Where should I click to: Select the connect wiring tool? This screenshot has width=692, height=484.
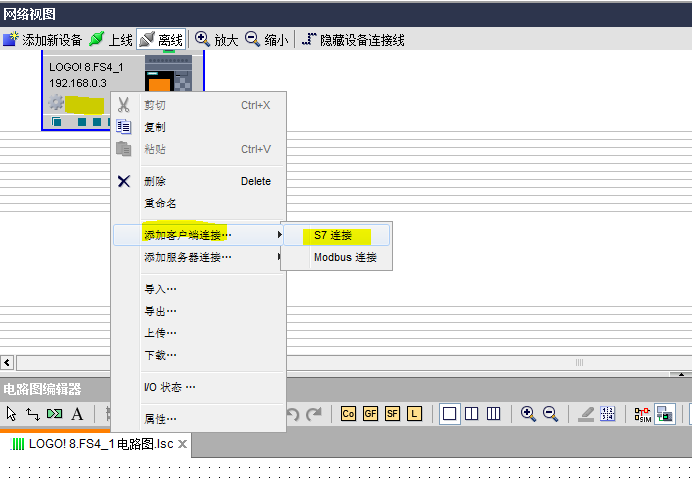(x=33, y=414)
